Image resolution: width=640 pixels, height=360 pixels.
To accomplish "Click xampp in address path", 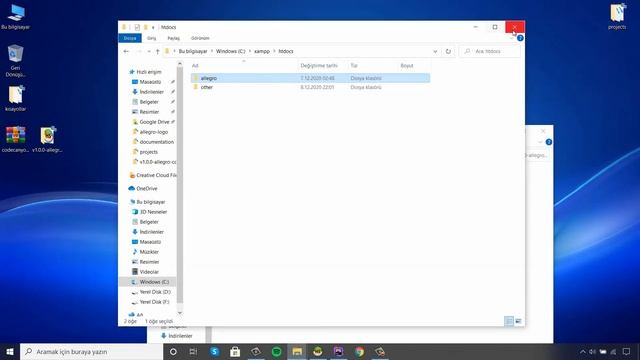I will 262,51.
